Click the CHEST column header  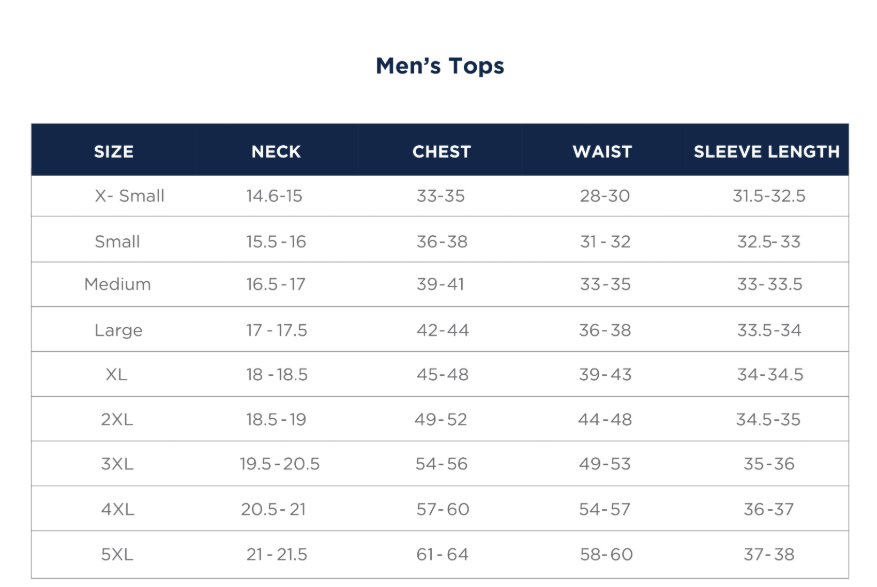[x=441, y=152]
